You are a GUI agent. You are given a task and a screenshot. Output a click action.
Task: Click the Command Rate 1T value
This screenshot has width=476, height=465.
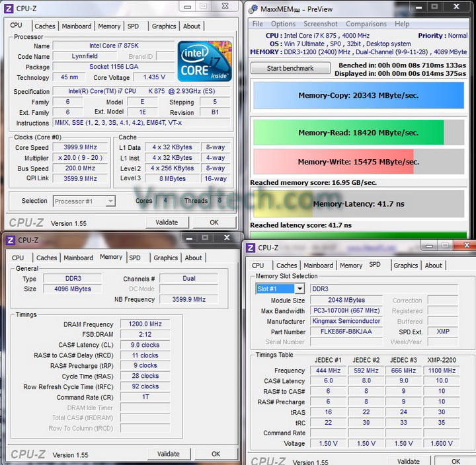coord(145,397)
